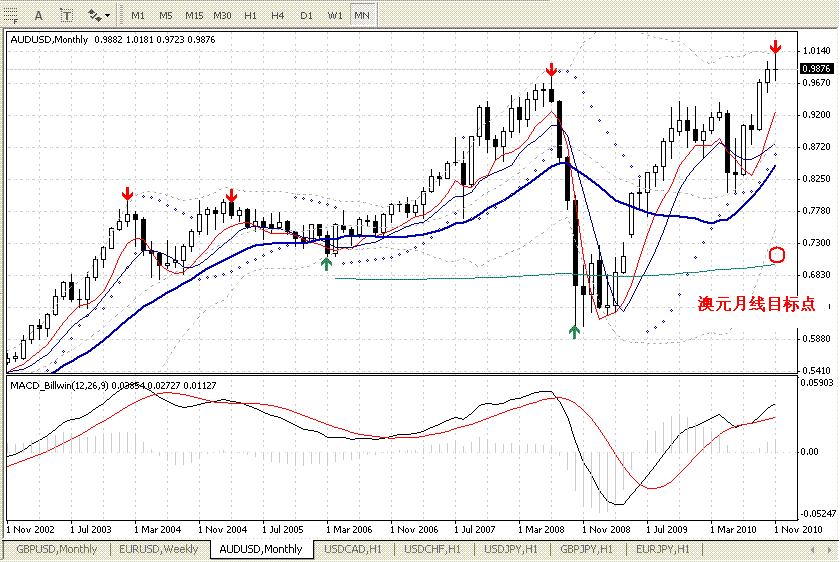Open the USDCAD,H1 chart tab
840x562 pixels.
(353, 549)
